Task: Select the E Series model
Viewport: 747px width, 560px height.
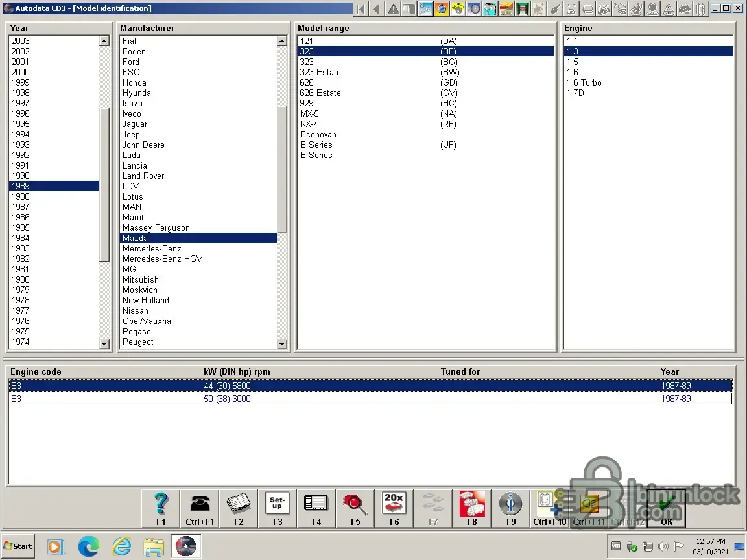Action: 425,156
